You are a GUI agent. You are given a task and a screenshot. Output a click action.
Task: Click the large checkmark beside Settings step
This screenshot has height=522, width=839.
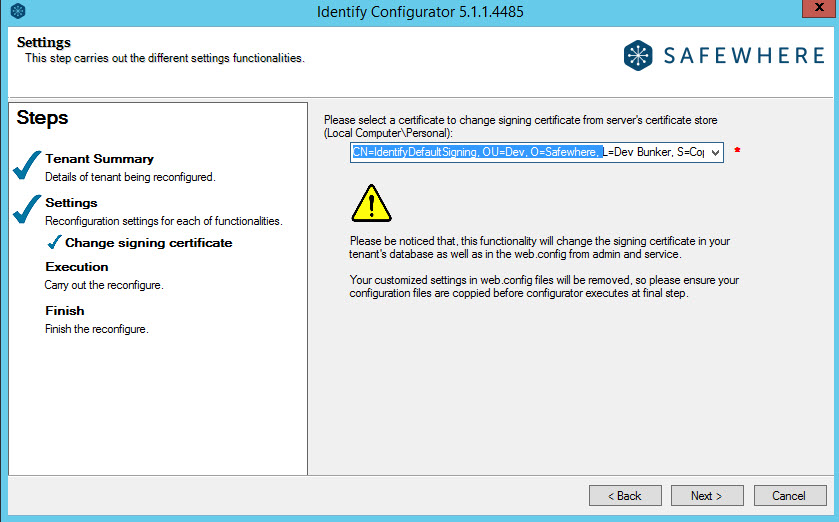(28, 210)
